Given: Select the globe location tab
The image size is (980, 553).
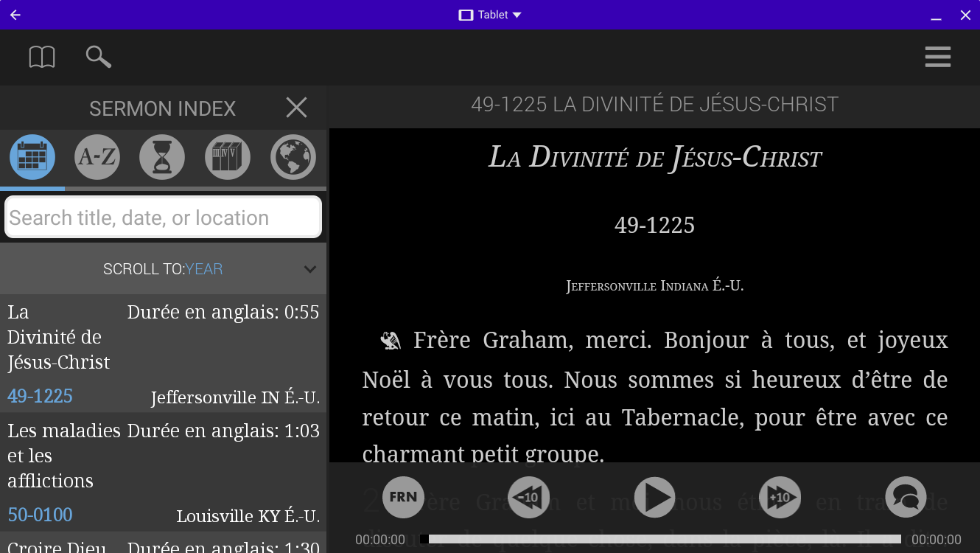Looking at the screenshot, I should pos(293,157).
